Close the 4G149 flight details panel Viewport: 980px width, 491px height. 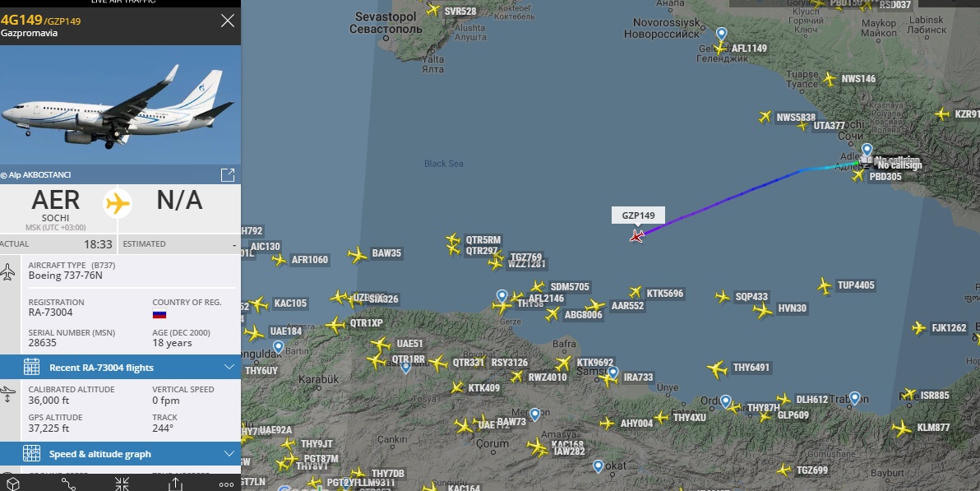tap(228, 21)
